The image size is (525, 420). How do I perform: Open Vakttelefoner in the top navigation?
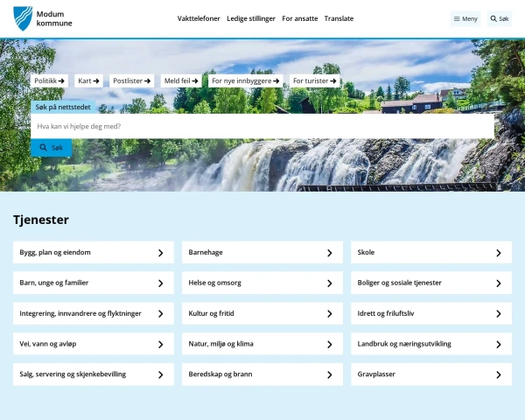(199, 18)
